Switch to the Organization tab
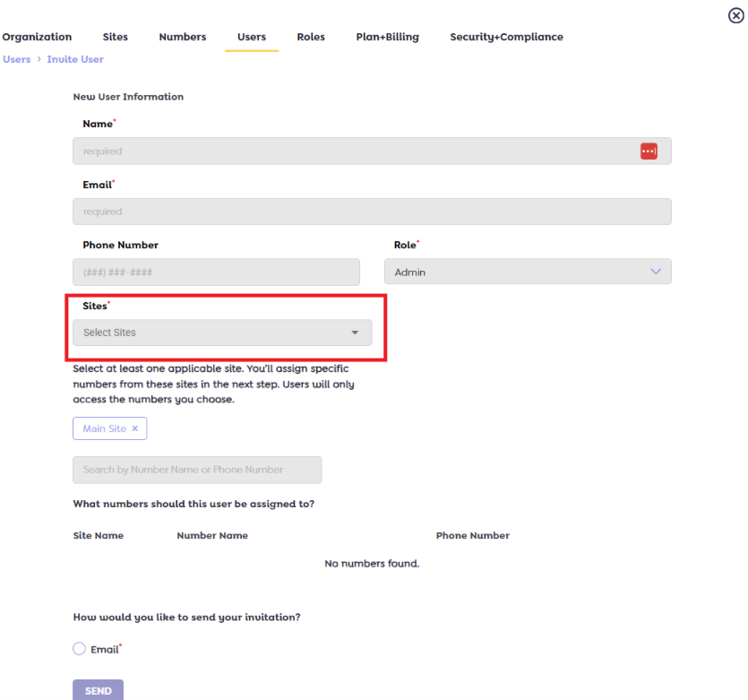Image resolution: width=748 pixels, height=700 pixels. pos(37,37)
